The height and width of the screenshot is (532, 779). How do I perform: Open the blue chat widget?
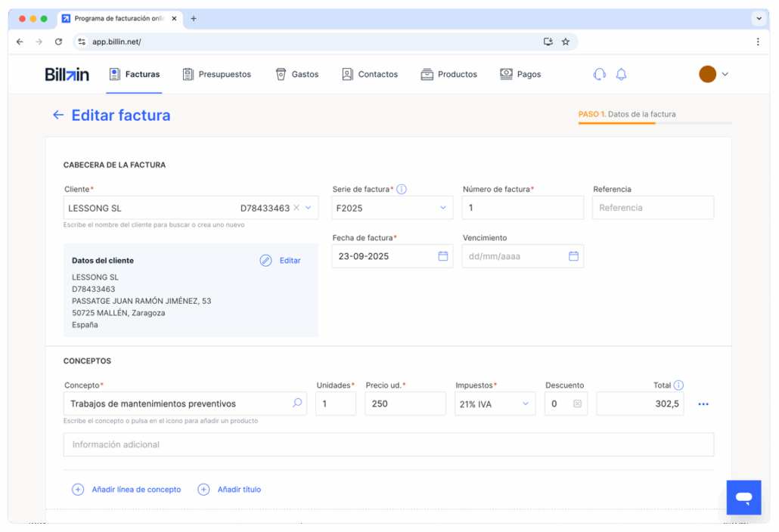point(743,497)
